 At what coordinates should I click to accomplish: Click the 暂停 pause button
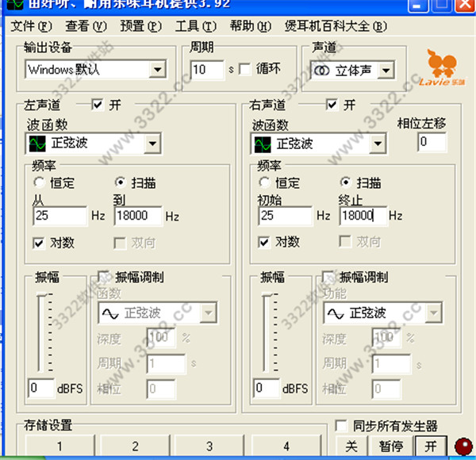[390, 446]
